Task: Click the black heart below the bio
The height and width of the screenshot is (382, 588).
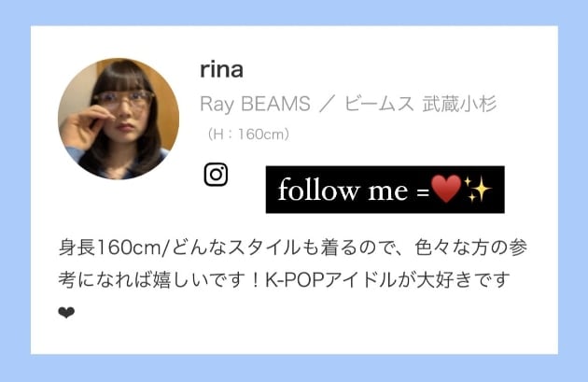Action: click(x=66, y=312)
